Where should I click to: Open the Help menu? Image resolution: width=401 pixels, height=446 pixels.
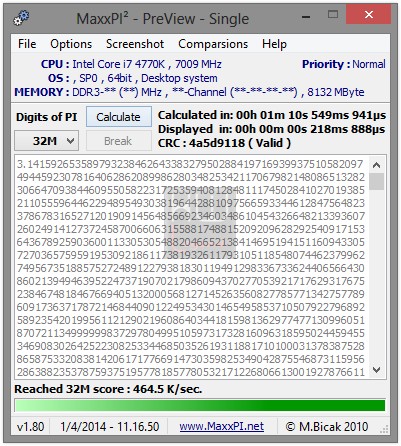274,44
